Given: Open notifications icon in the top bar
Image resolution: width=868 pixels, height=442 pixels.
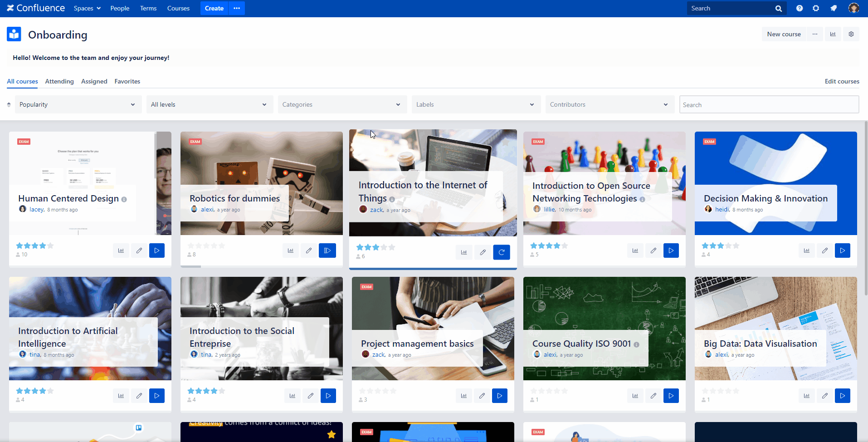Looking at the screenshot, I should (x=833, y=8).
